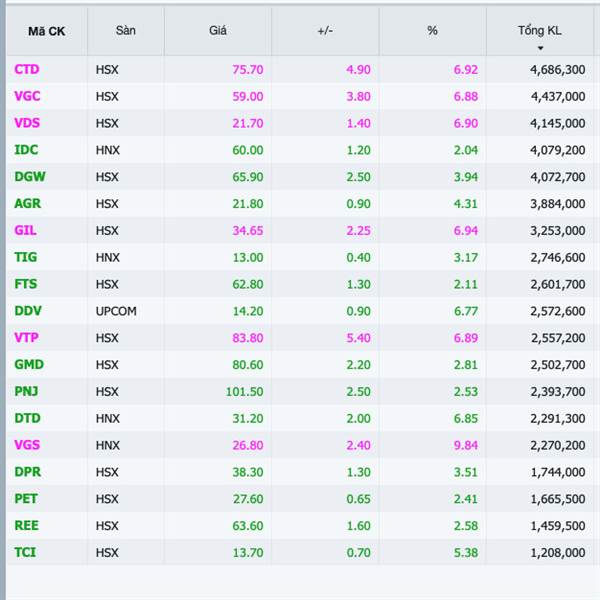Image resolution: width=600 pixels, height=600 pixels.
Task: Sort by the Giá column header
Action: pyautogui.click(x=217, y=30)
